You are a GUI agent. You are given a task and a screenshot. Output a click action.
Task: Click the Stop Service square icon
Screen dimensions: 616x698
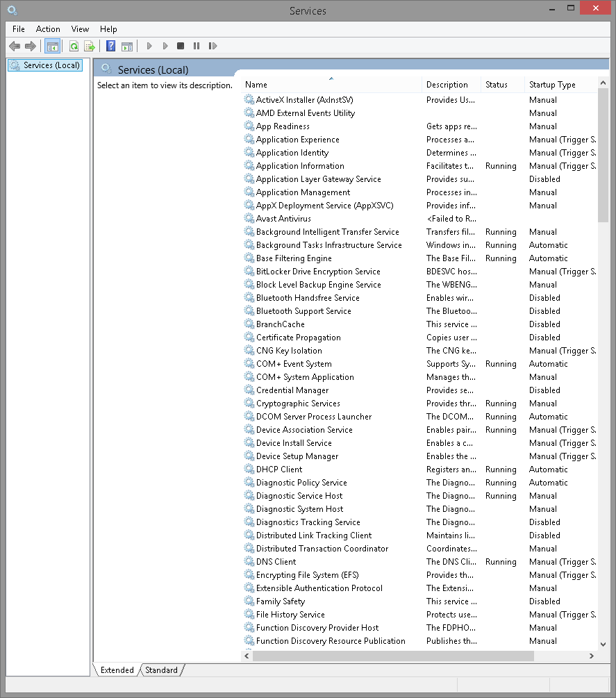click(x=181, y=46)
